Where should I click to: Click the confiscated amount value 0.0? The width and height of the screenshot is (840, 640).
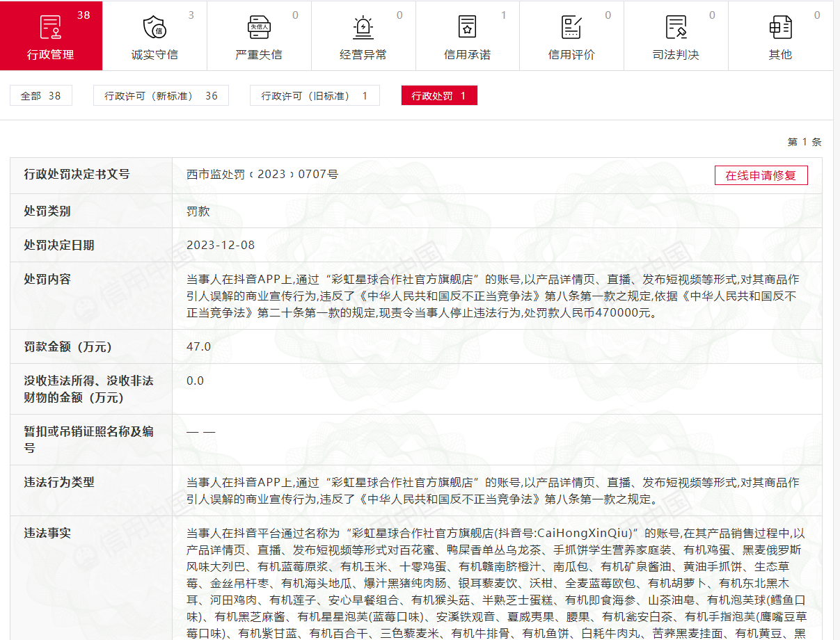tap(196, 381)
